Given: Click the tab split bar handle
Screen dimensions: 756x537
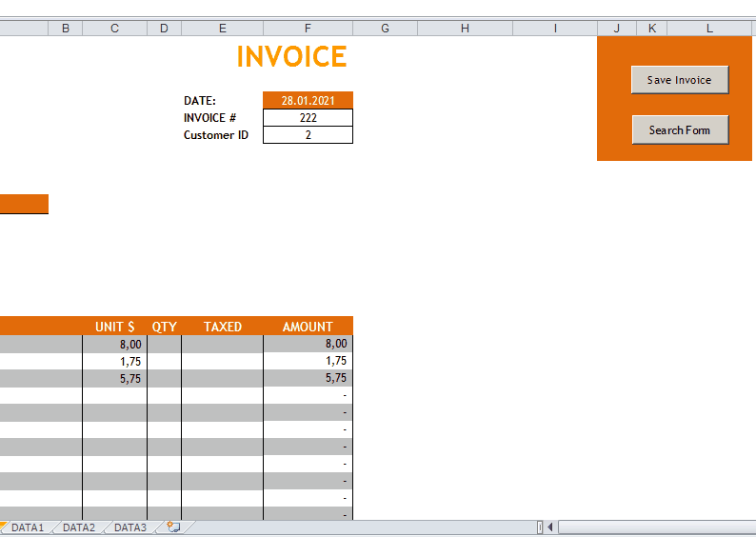Looking at the screenshot, I should click(540, 527).
